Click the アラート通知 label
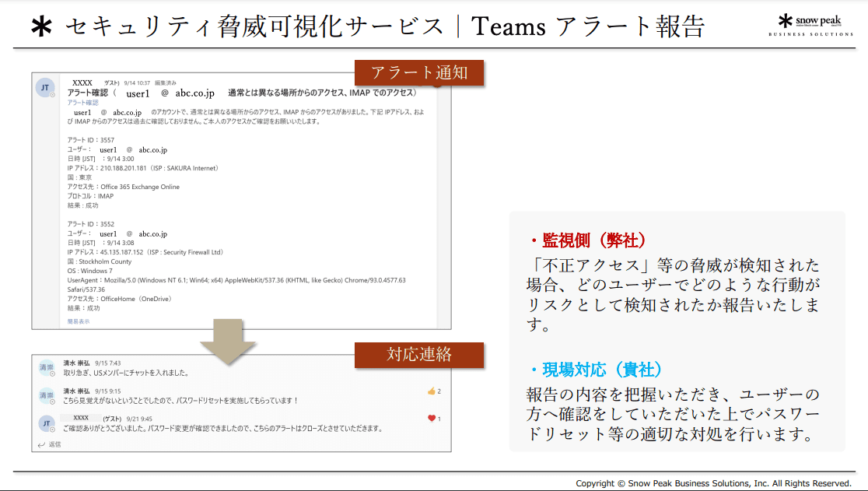The height and width of the screenshot is (491, 868). point(419,73)
